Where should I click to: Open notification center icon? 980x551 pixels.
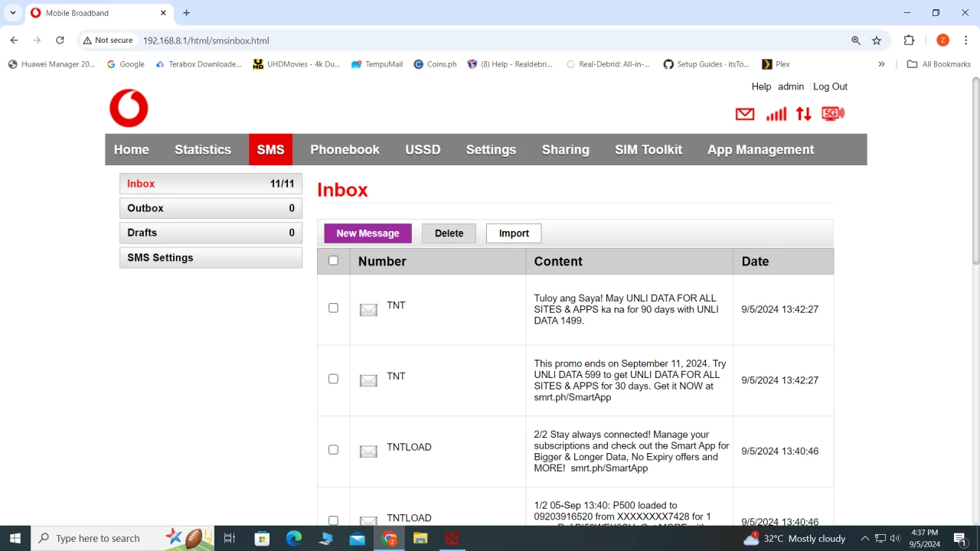[959, 538]
